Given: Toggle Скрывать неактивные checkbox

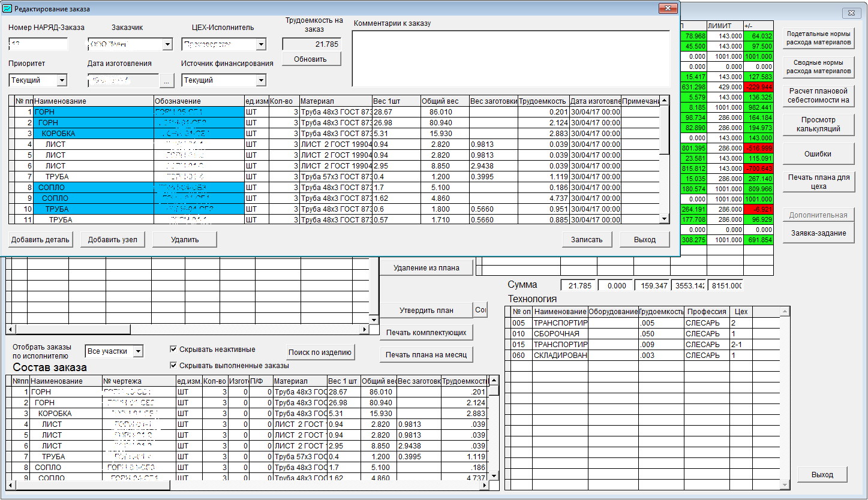Looking at the screenshot, I should [x=174, y=350].
